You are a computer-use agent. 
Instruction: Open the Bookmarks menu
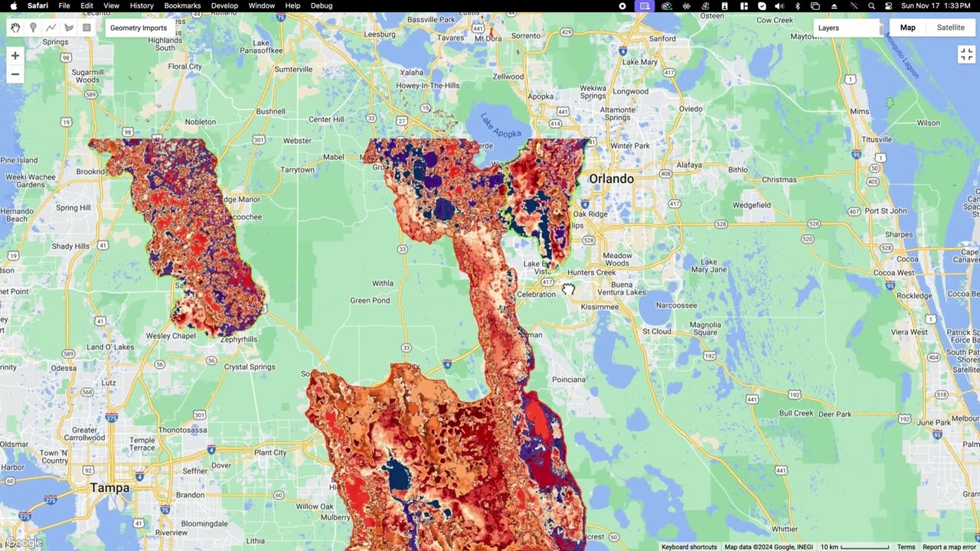point(182,5)
